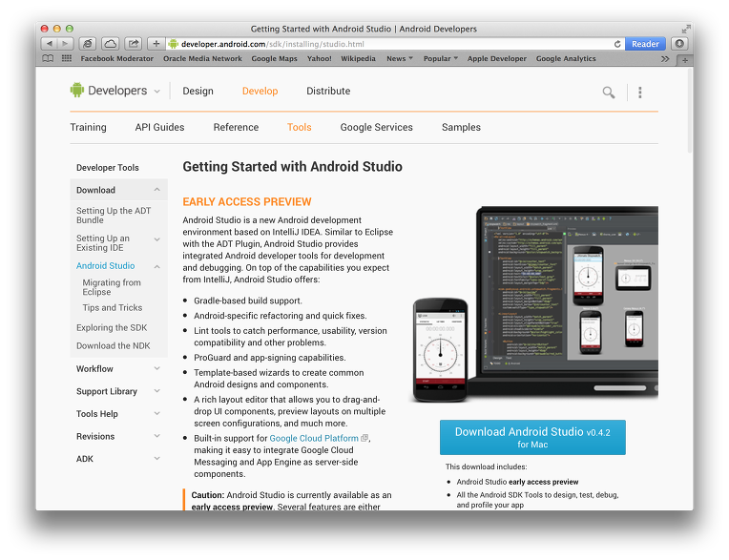Open the API Guides section
The height and width of the screenshot is (560, 729).
coord(159,127)
